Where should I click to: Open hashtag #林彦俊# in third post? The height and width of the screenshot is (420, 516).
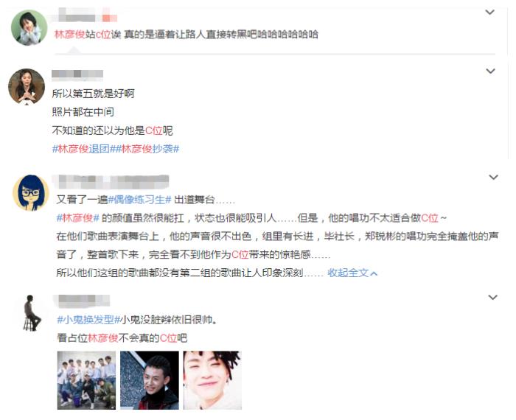coord(78,217)
